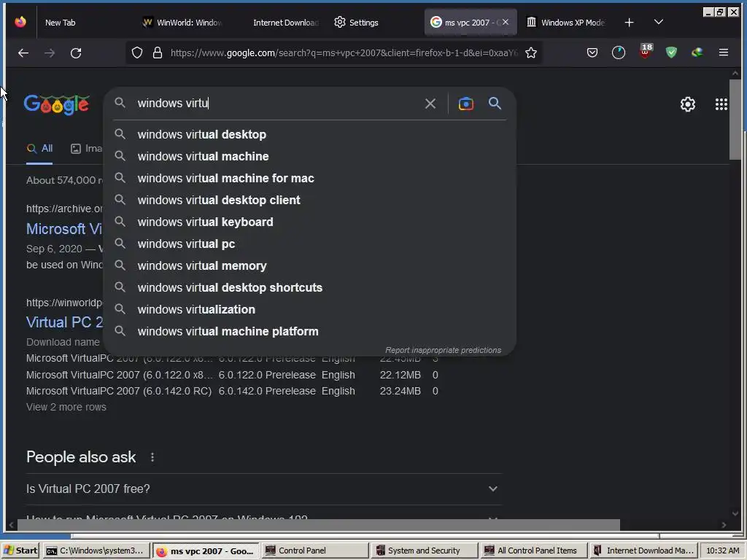Reload the current page
The height and width of the screenshot is (560, 747).
(x=76, y=52)
